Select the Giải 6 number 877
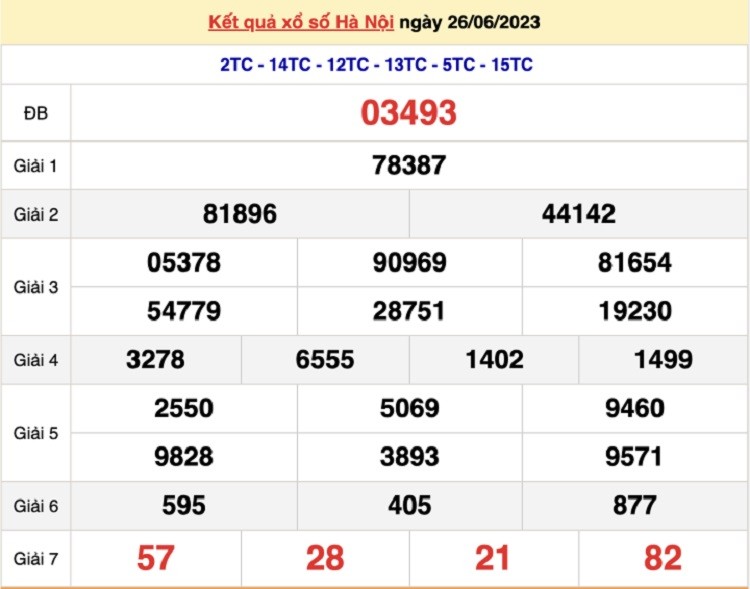Screen dimensions: 750x589 [x=635, y=506]
